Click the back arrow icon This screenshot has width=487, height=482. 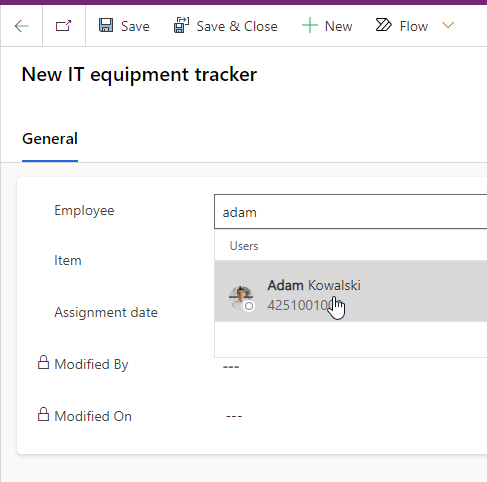[x=22, y=26]
